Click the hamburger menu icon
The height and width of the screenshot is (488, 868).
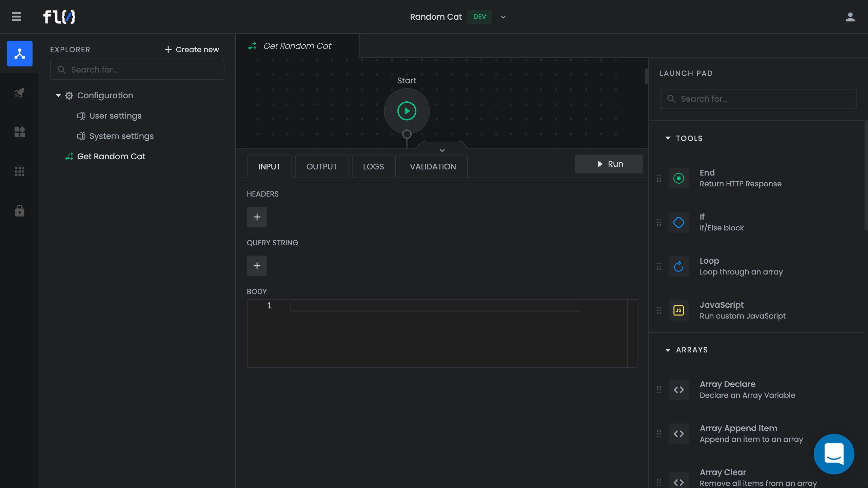[x=16, y=17]
